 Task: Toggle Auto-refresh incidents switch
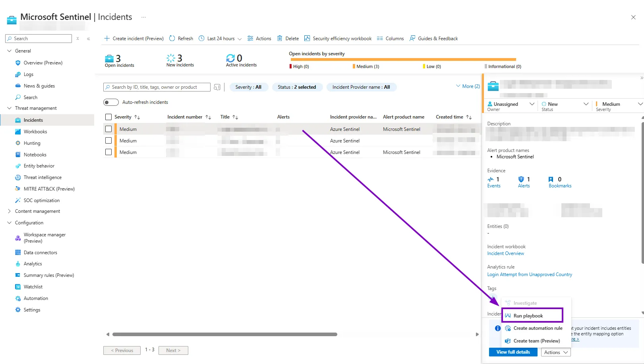[111, 102]
